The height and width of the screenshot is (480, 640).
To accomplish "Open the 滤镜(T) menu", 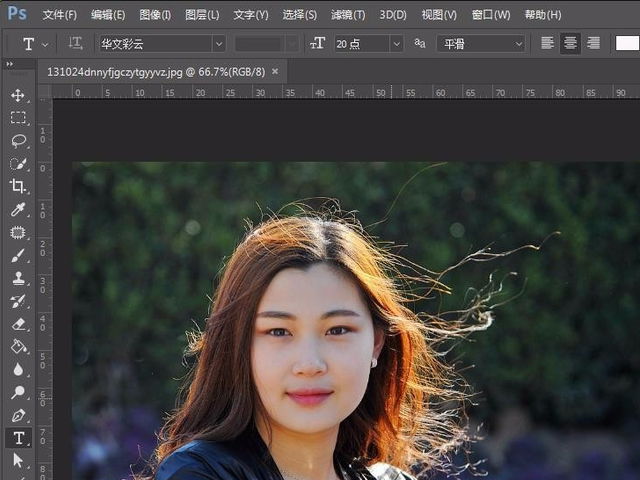I will pyautogui.click(x=348, y=15).
